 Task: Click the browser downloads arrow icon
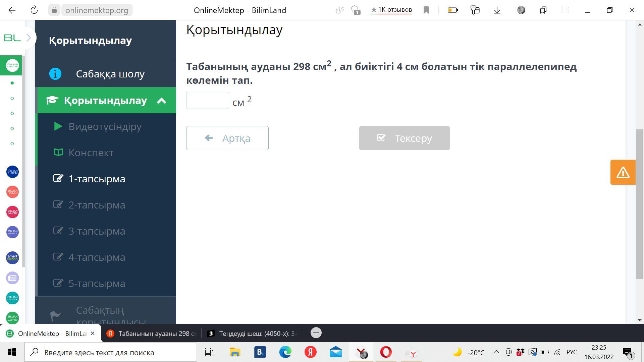(497, 10)
